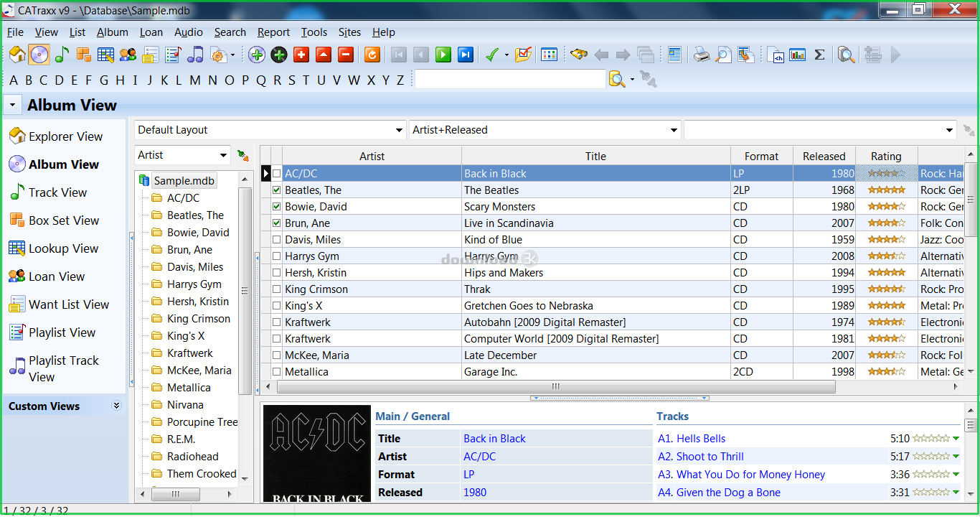Uncheck the Beatles, The row checkbox
Viewport: 980px width, 517px height.
(276, 190)
